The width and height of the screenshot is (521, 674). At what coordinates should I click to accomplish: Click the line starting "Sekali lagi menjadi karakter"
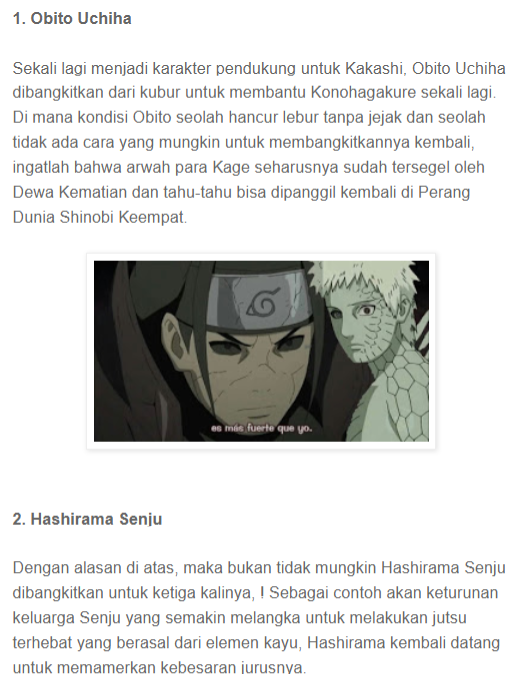(259, 69)
